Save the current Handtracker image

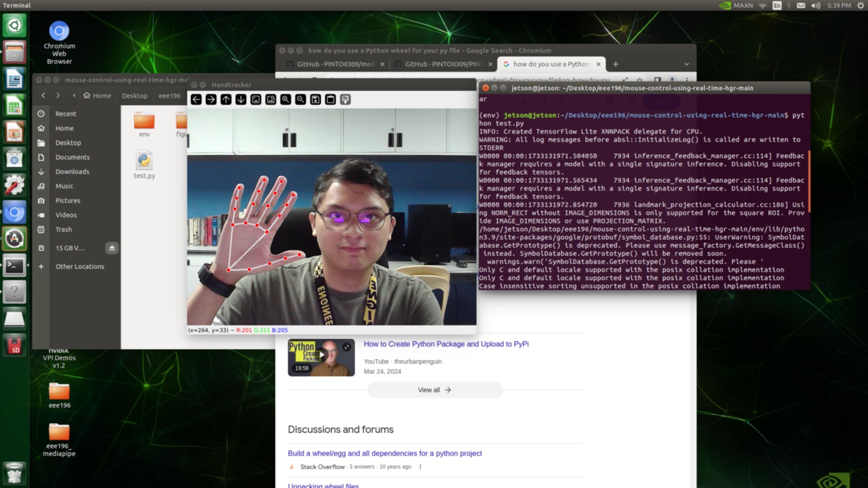pos(316,99)
